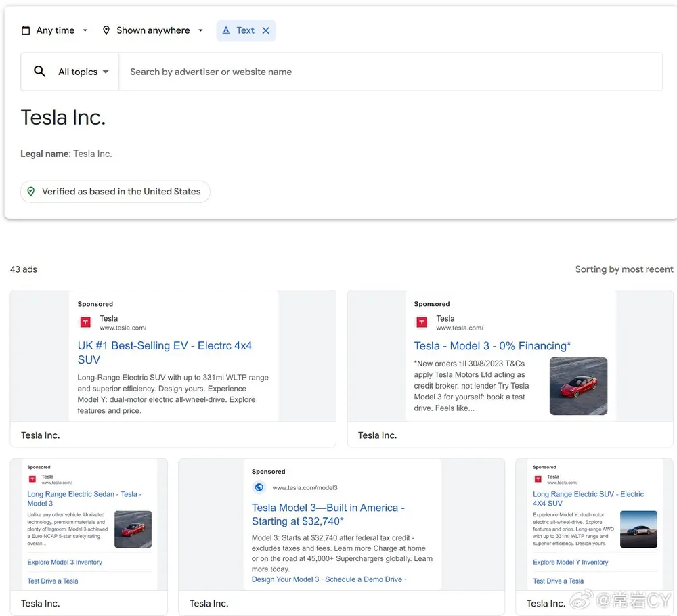The image size is (677, 616).
Task: Click the www.tesla.com/model3 URL text
Action: tap(305, 488)
